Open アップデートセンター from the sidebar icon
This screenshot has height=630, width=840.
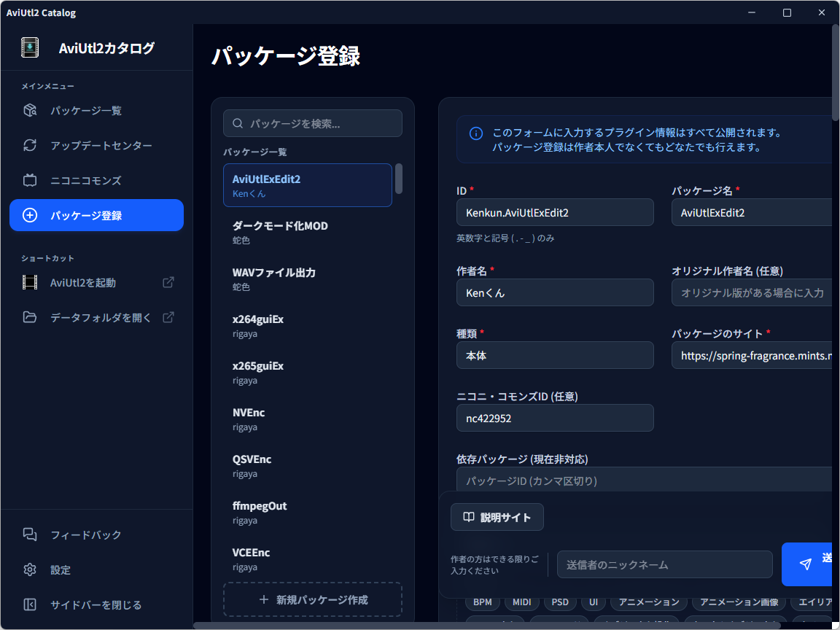29,145
